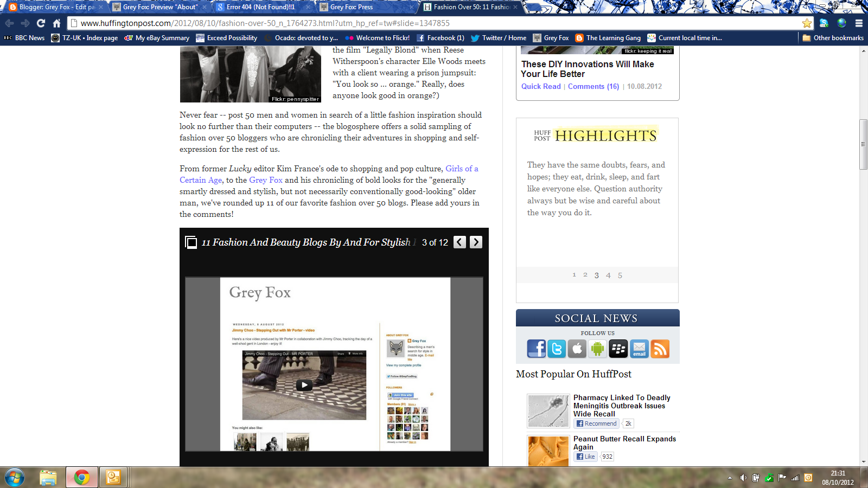
Task: Click the network signal tray icon
Action: pyautogui.click(x=795, y=478)
